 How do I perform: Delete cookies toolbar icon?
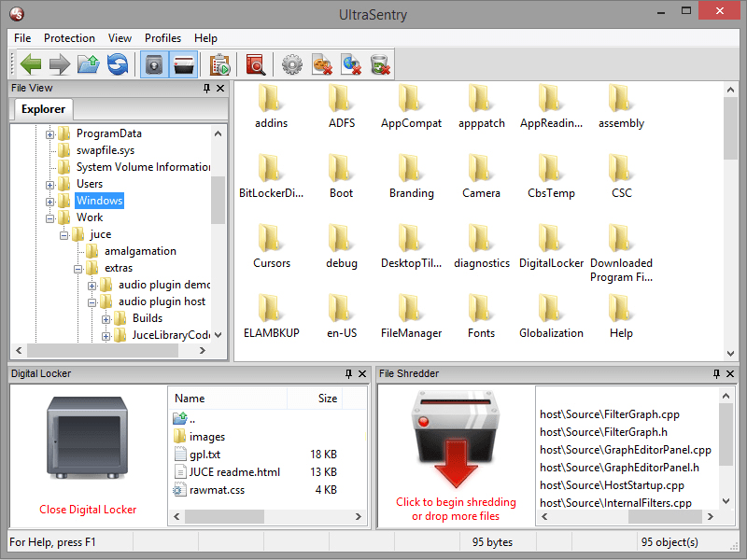point(321,64)
